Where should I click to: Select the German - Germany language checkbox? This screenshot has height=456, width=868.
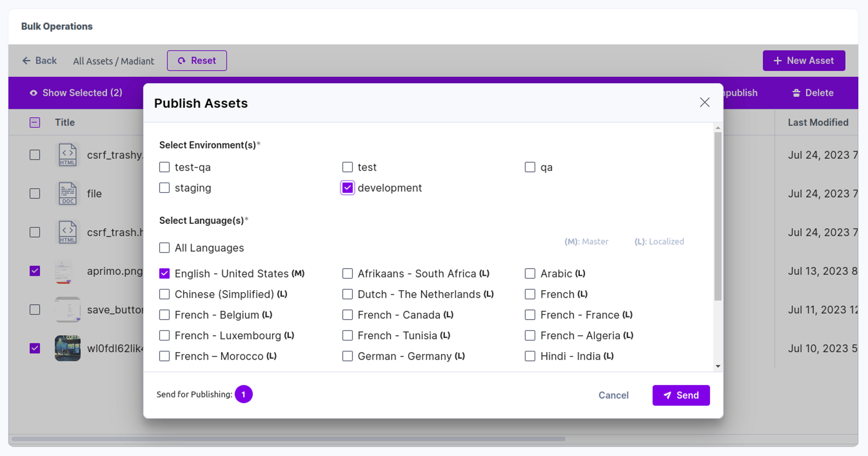pyautogui.click(x=348, y=356)
